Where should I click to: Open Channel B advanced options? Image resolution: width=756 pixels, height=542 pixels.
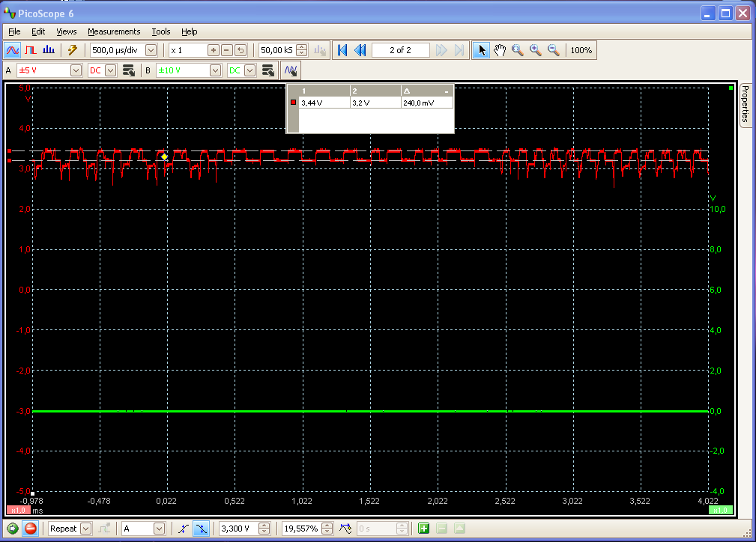tap(268, 70)
